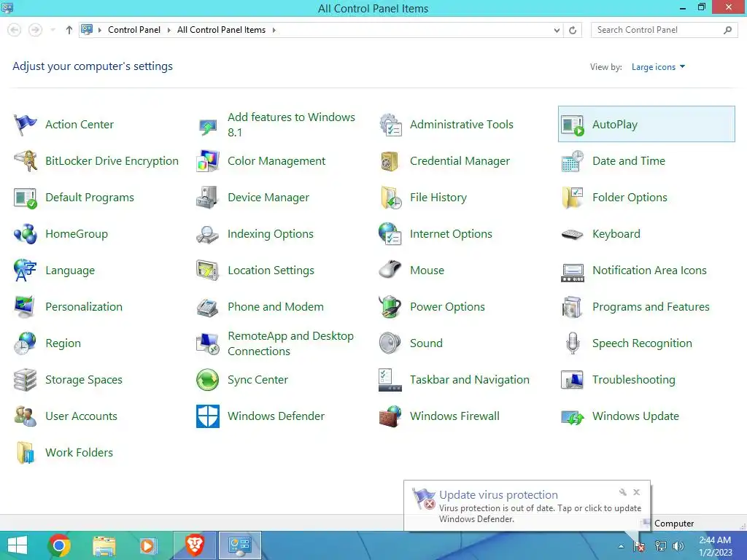Expand the chevron after Control Panel breadcrumb
This screenshot has width=747, height=560.
pyautogui.click(x=169, y=30)
